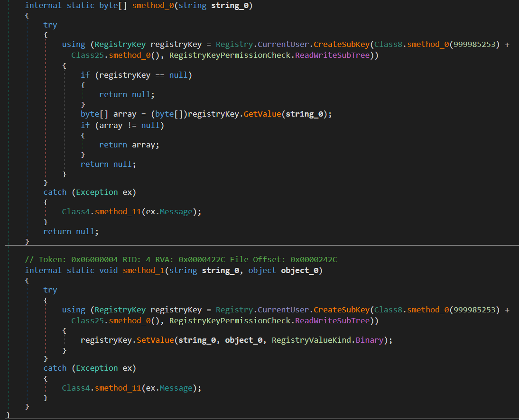Click object_0 argument inside the SetValue call
Image resolution: width=519 pixels, height=420 pixels.
244,340
